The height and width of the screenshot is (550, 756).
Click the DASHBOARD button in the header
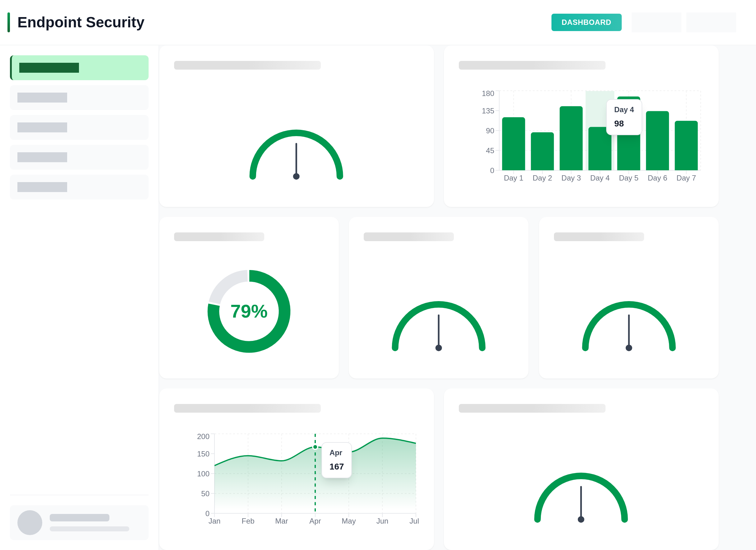coord(586,22)
